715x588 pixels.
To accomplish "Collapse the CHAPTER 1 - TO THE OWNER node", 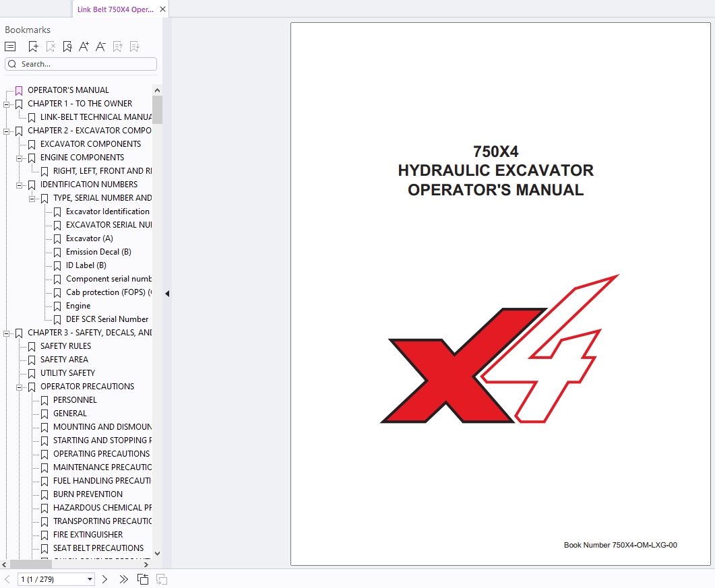I will click(x=7, y=104).
